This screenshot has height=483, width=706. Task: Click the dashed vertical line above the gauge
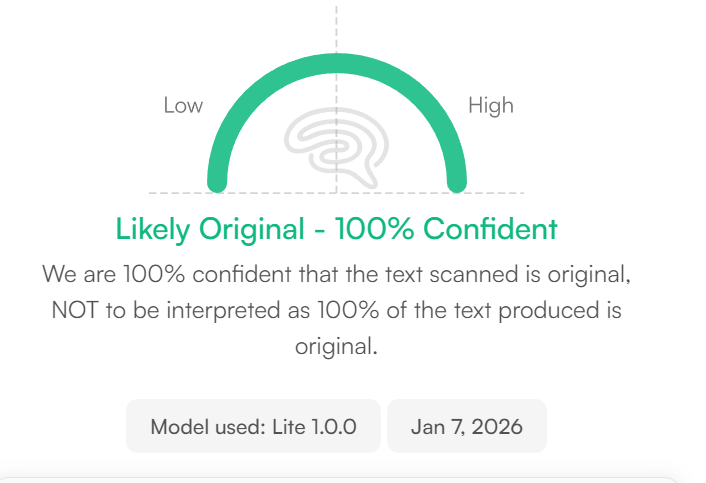[x=336, y=25]
